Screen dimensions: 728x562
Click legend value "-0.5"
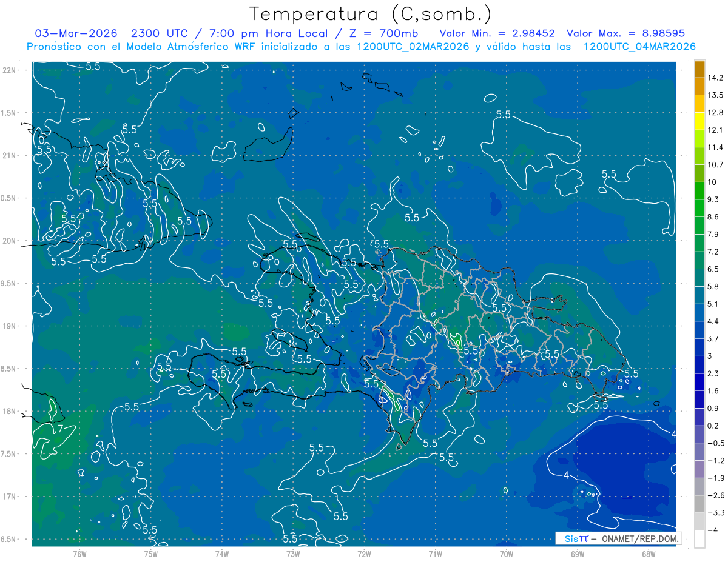716,443
